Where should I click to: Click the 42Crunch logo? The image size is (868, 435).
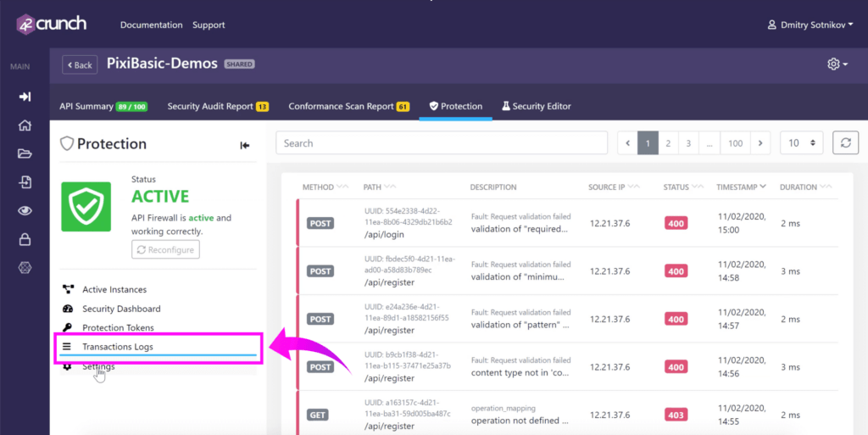pos(52,25)
